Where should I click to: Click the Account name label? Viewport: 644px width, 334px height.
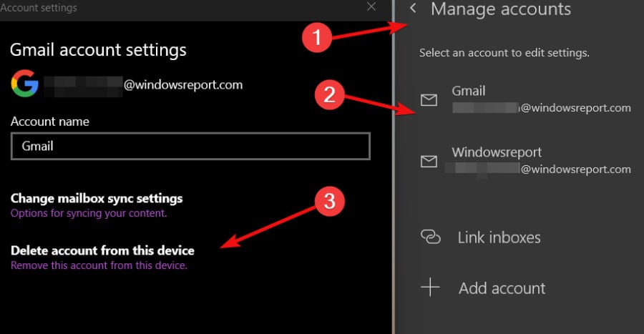(49, 122)
